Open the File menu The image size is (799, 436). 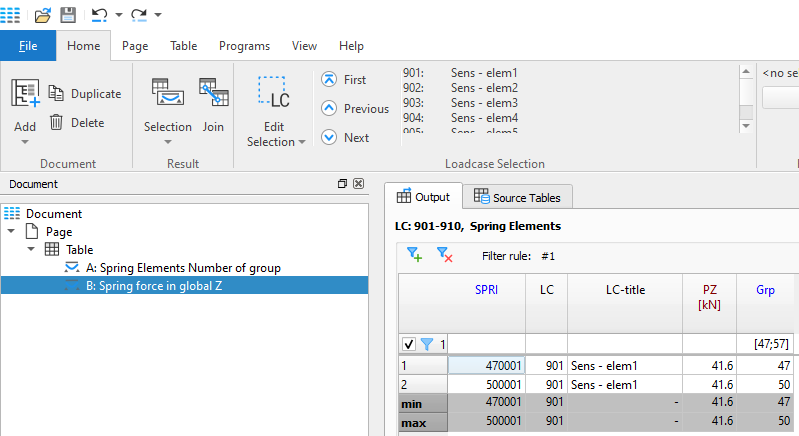28,46
